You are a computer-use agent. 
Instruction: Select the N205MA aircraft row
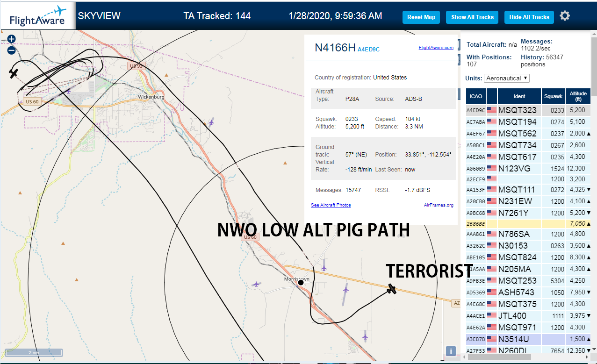(528, 269)
